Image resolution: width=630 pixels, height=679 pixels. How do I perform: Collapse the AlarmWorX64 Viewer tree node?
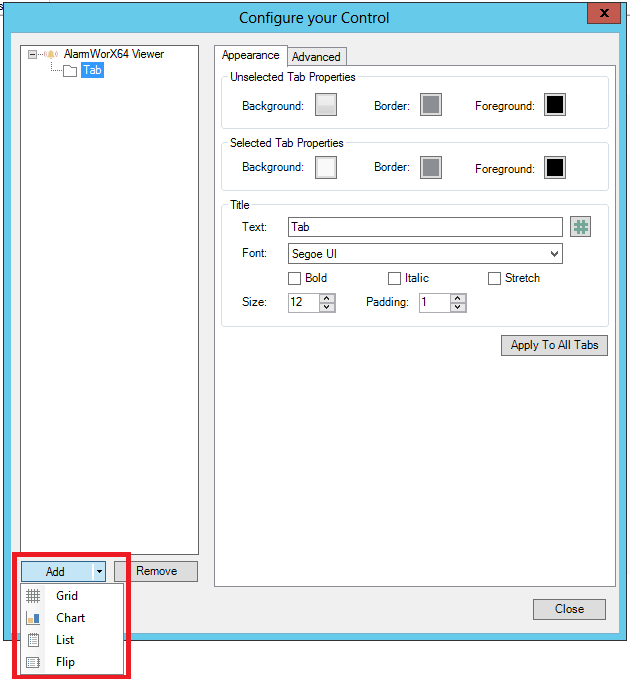click(x=32, y=54)
